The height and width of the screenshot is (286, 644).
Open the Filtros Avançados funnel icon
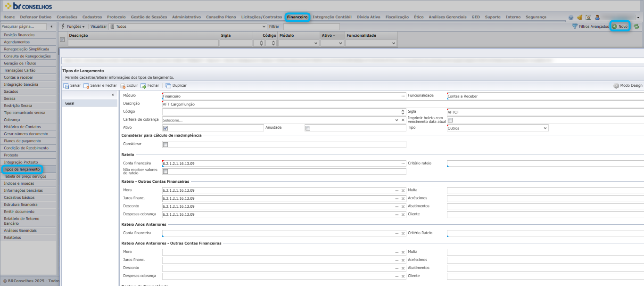[x=574, y=26]
